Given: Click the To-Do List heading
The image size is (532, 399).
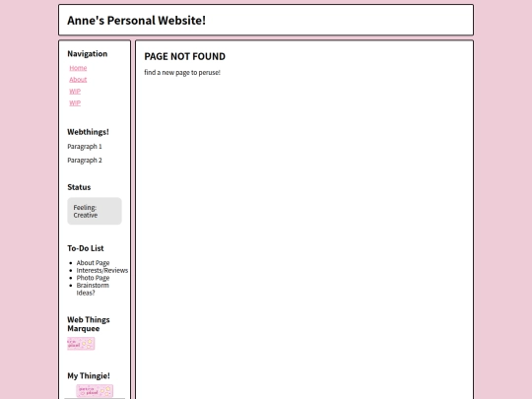Looking at the screenshot, I should 86,248.
